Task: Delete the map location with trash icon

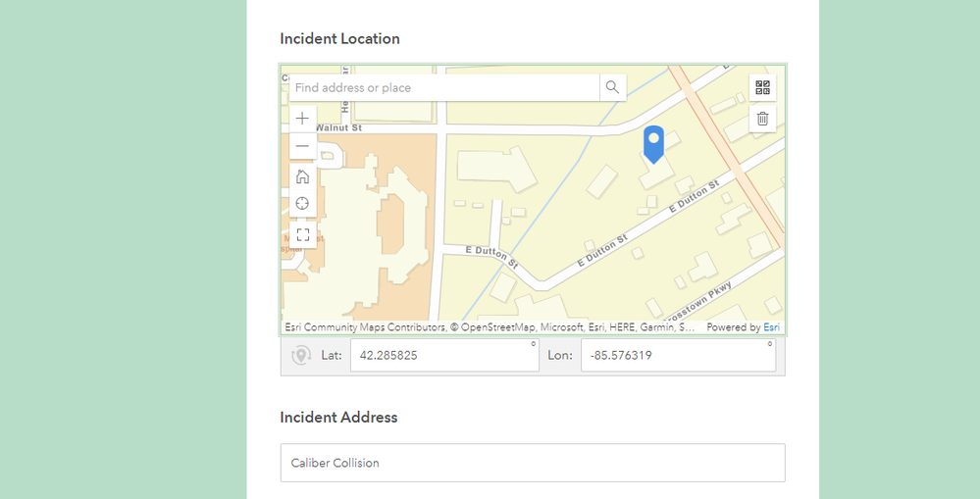Action: tap(762, 120)
